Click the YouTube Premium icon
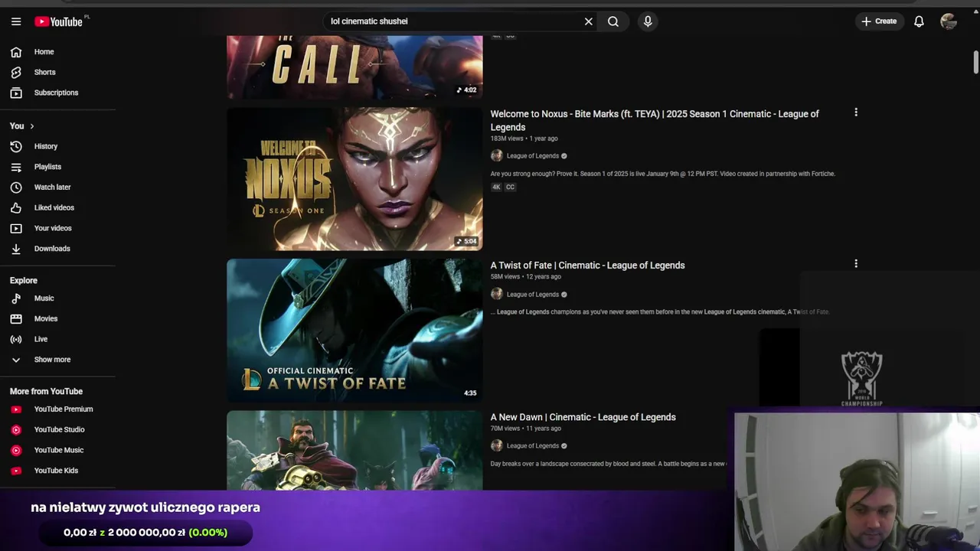This screenshot has width=980, height=551. coord(16,409)
